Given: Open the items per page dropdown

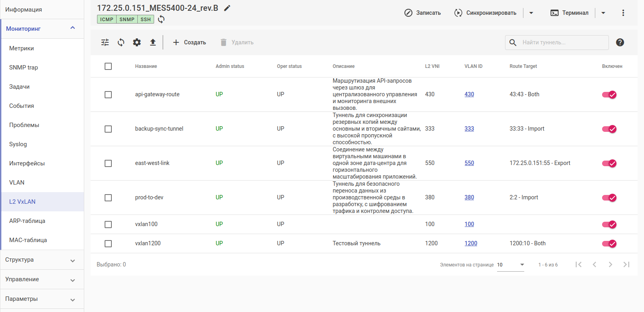Looking at the screenshot, I should 511,265.
